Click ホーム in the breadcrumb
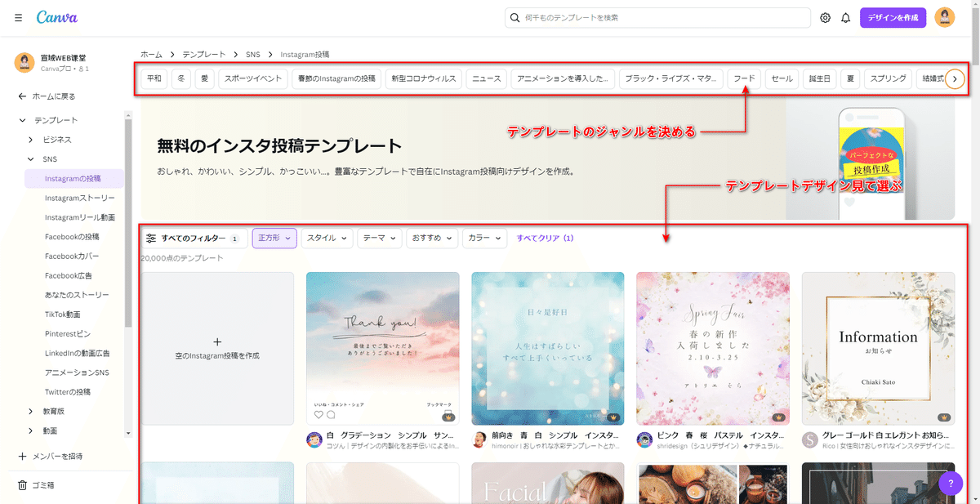 [x=151, y=54]
